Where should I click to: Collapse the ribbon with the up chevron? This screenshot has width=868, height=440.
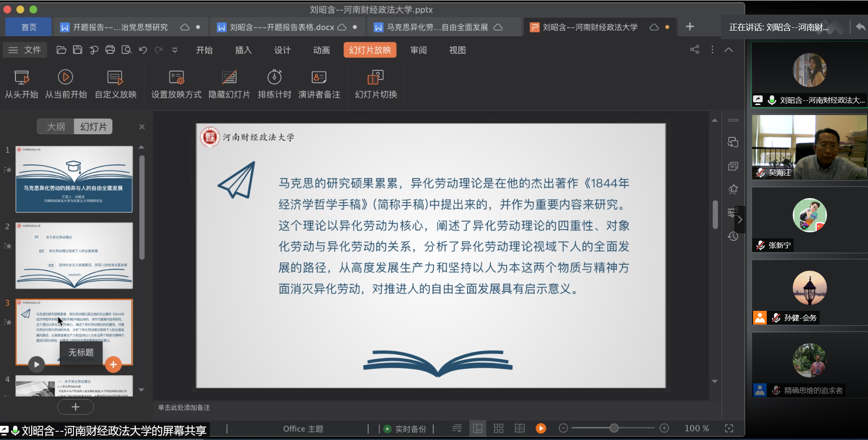729,49
